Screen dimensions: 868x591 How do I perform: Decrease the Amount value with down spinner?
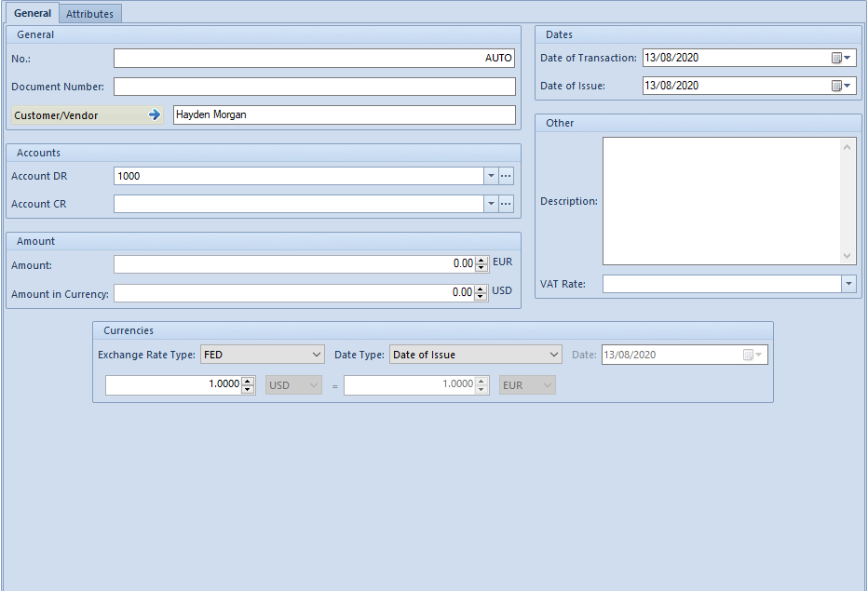click(x=481, y=268)
